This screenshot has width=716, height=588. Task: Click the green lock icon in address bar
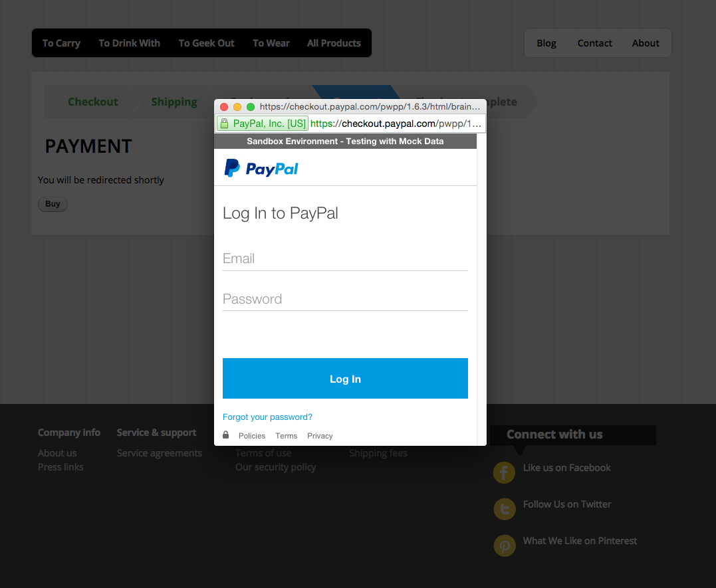[224, 124]
